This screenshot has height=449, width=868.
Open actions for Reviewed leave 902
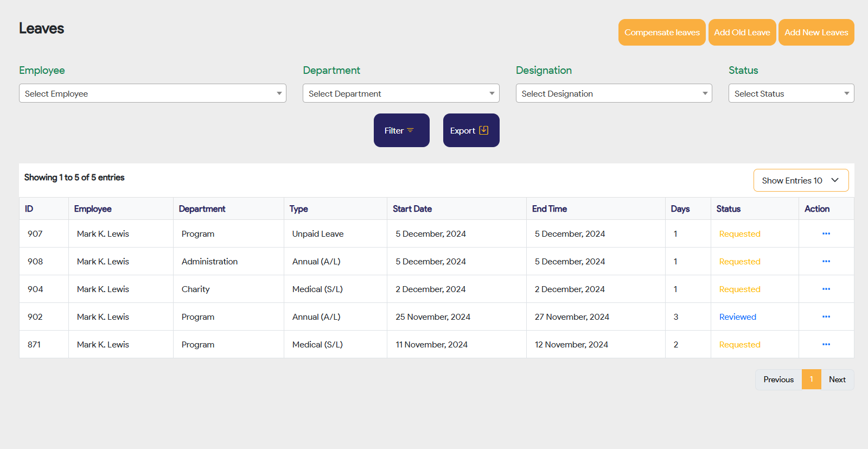(x=826, y=317)
